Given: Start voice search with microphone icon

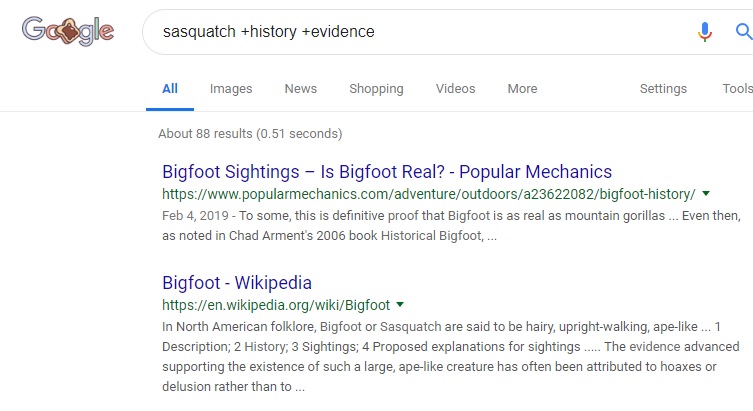Looking at the screenshot, I should [x=705, y=32].
